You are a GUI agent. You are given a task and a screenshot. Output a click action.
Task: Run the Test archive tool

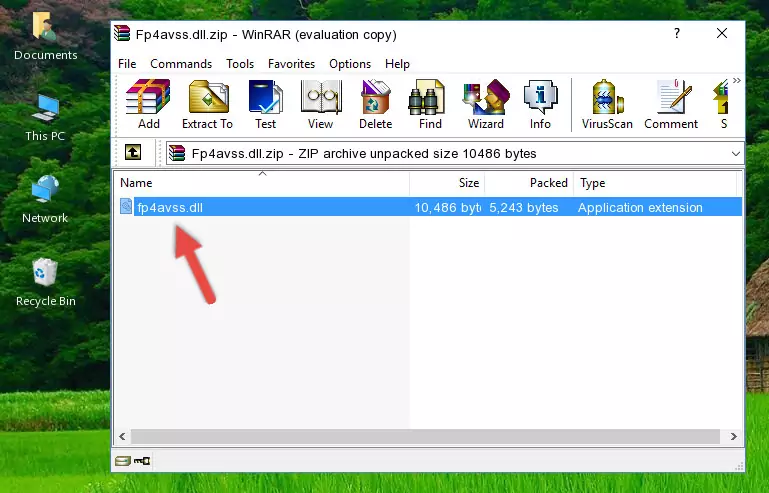265,104
